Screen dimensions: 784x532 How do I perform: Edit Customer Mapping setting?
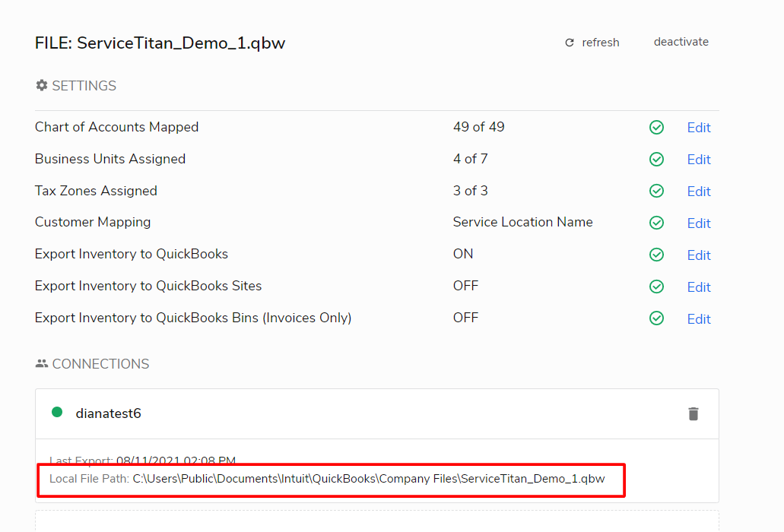tap(699, 223)
